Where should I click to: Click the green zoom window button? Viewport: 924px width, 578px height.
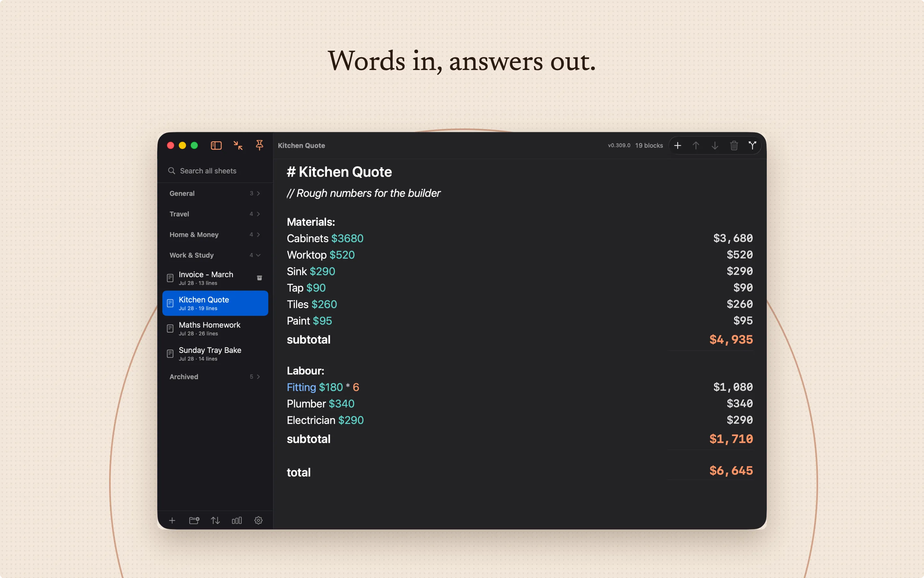click(x=194, y=145)
